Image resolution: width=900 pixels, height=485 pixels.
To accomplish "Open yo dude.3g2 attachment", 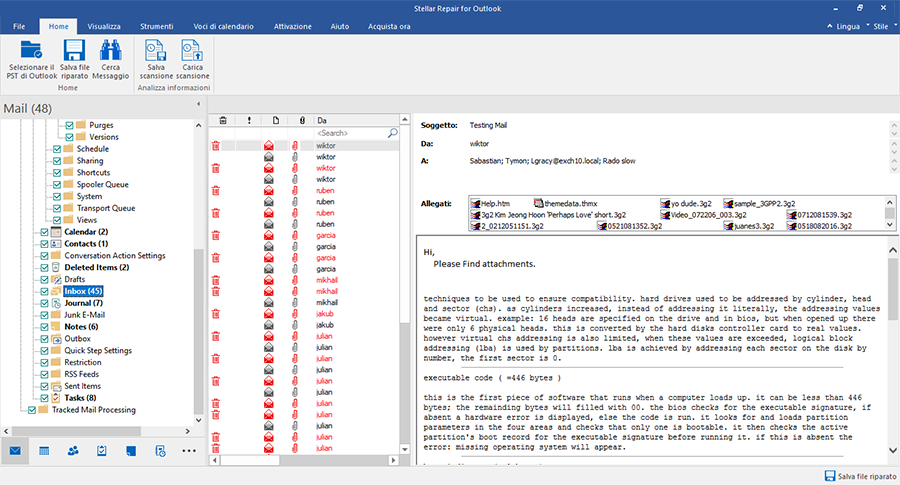I will pos(686,204).
